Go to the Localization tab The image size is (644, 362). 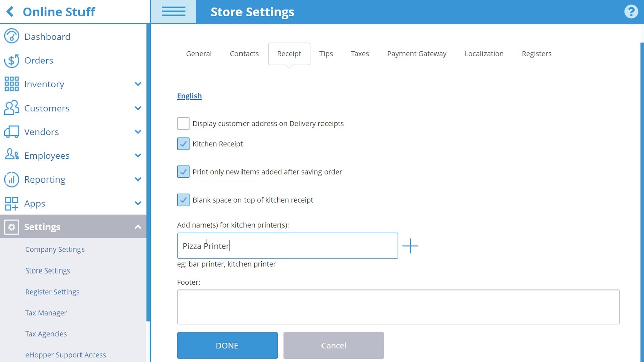coord(484,54)
